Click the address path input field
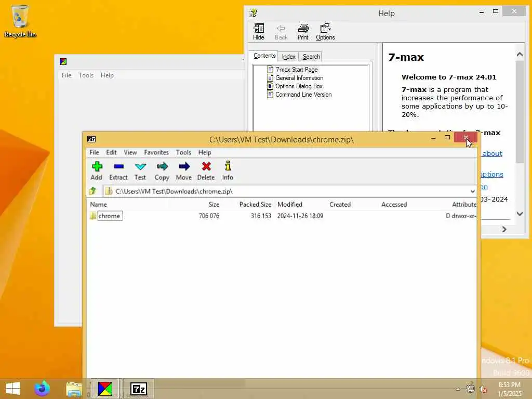Screen dimensions: 532x399 (286, 191)
